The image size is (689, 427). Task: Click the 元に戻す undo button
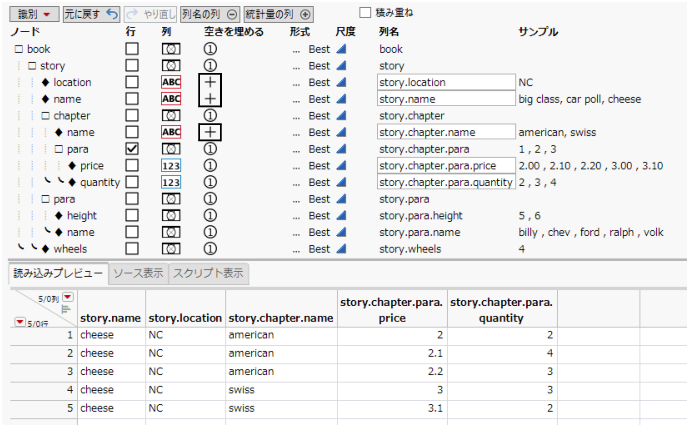91,14
